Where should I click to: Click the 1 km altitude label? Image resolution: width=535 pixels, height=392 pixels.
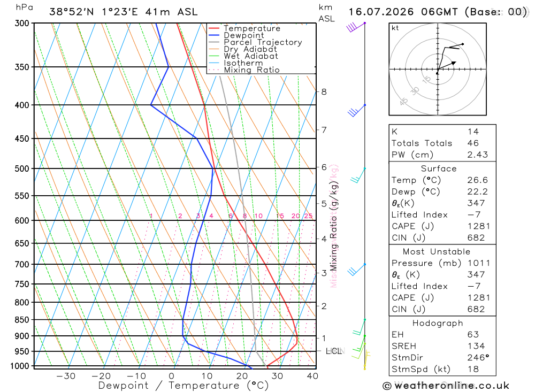[324, 339]
